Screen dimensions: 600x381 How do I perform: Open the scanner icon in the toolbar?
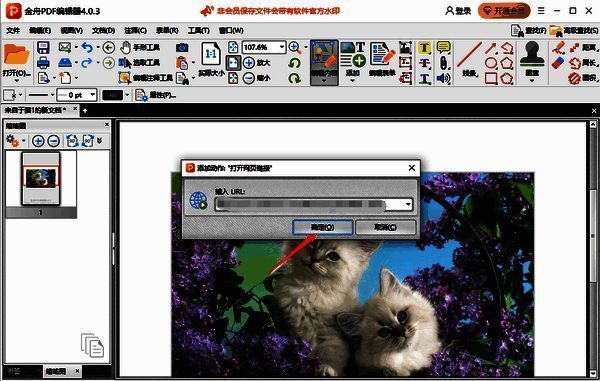[65, 62]
